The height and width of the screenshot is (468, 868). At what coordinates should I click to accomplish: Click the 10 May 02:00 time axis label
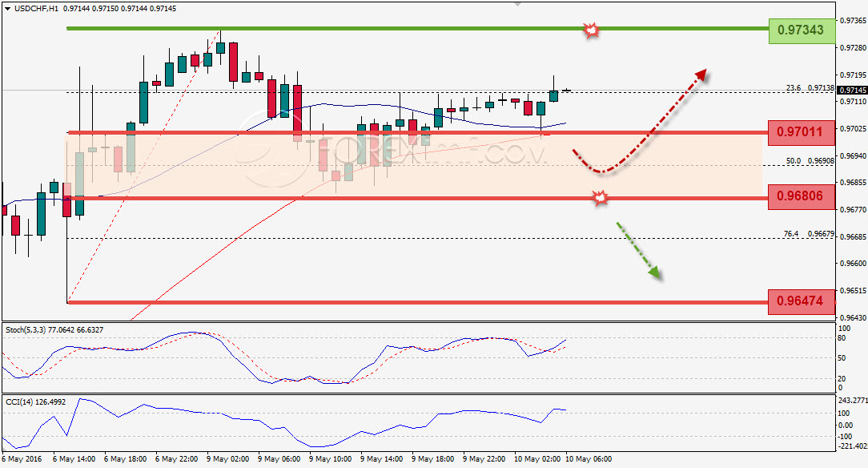click(537, 458)
